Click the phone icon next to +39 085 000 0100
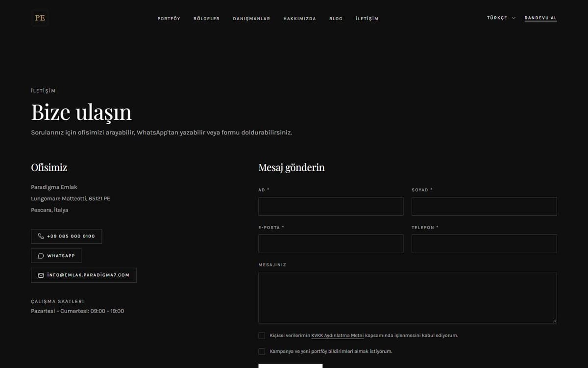The image size is (588, 368). (41, 236)
